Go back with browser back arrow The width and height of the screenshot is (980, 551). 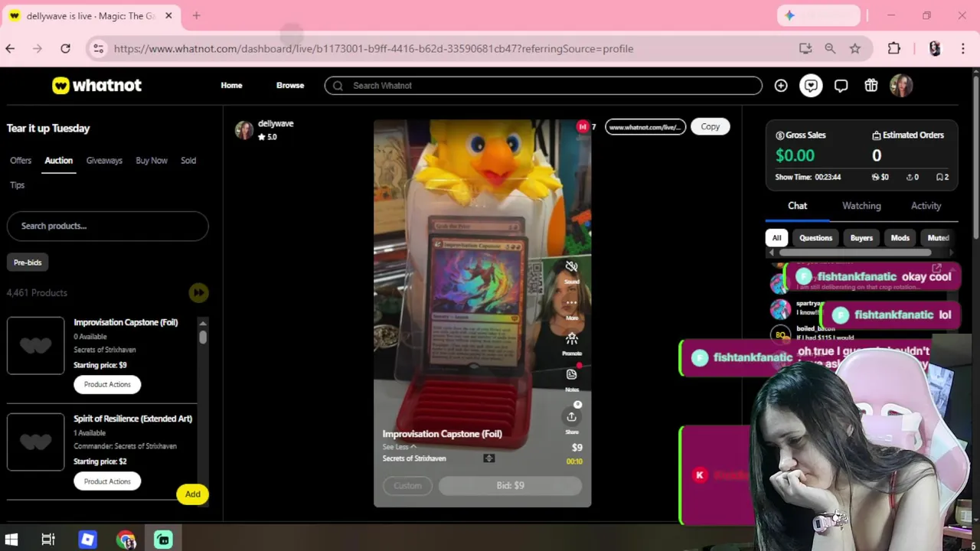(10, 48)
